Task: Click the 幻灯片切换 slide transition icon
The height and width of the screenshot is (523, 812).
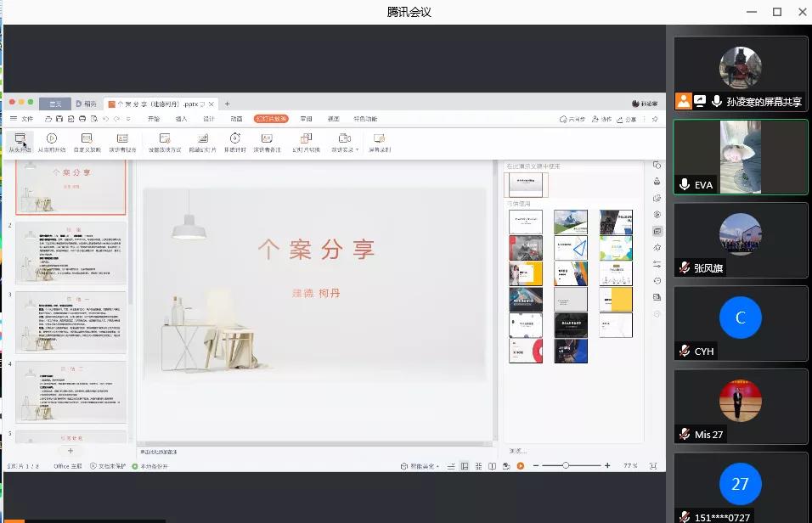Action: (306, 138)
